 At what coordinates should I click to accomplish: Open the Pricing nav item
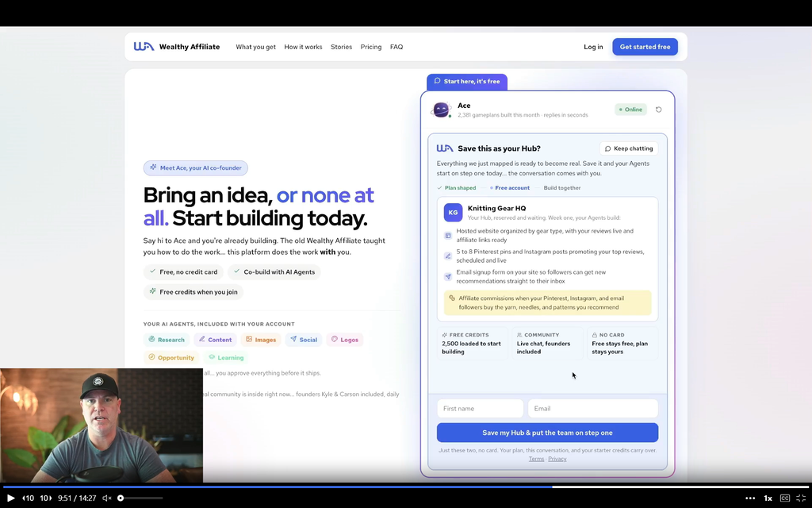371,47
